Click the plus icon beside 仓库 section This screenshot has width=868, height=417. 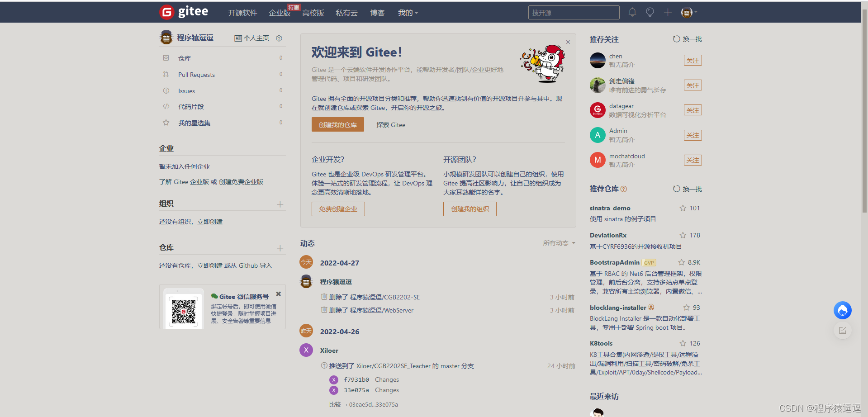(x=280, y=248)
